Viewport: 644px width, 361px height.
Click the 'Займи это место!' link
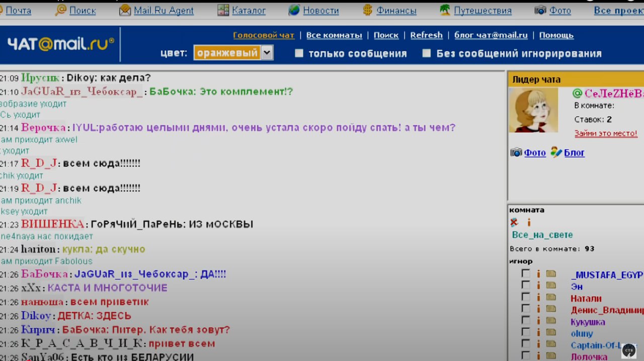606,134
